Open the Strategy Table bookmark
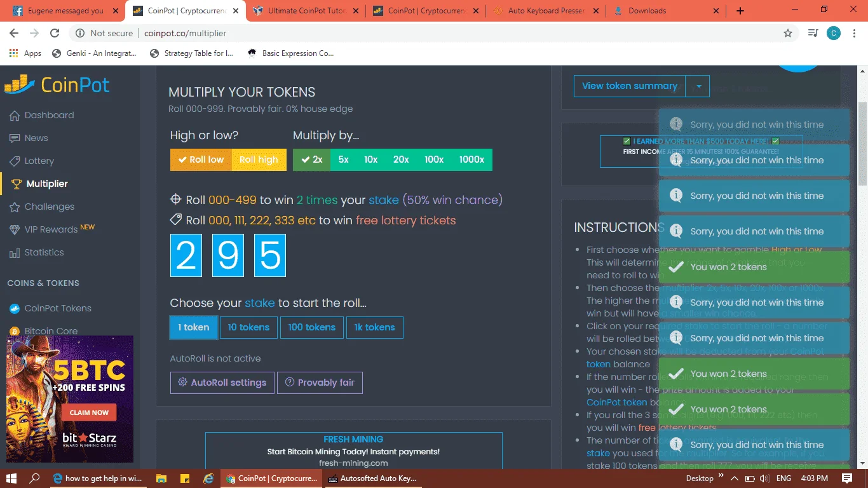The width and height of the screenshot is (868, 488). point(191,53)
